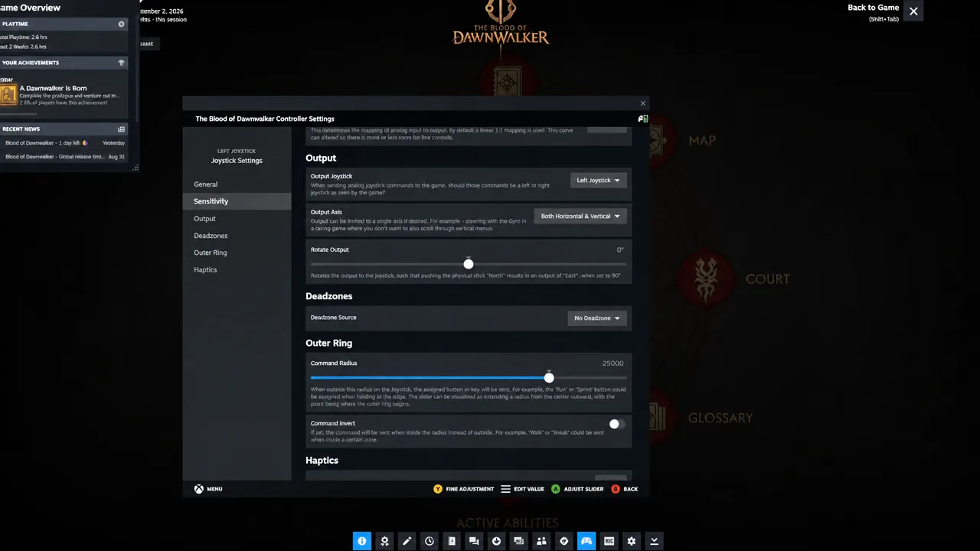Close the controller settings dialog
Image resolution: width=980 pixels, height=551 pixels.
(x=643, y=103)
